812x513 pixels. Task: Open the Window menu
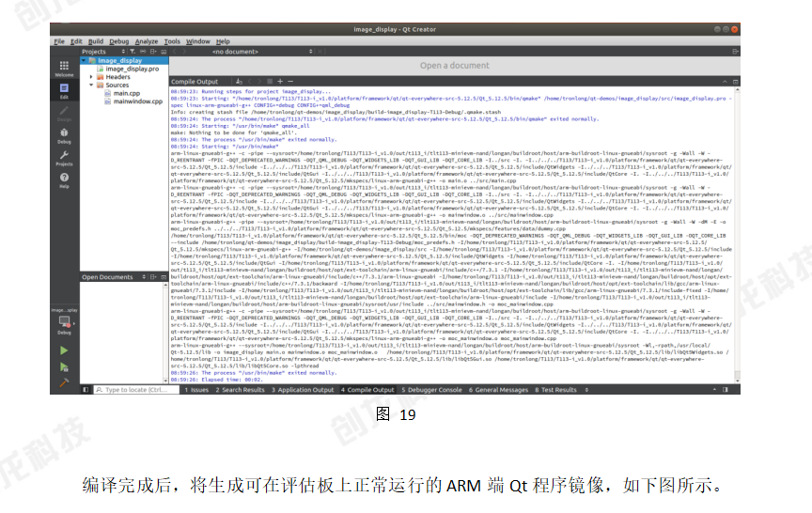[197, 41]
